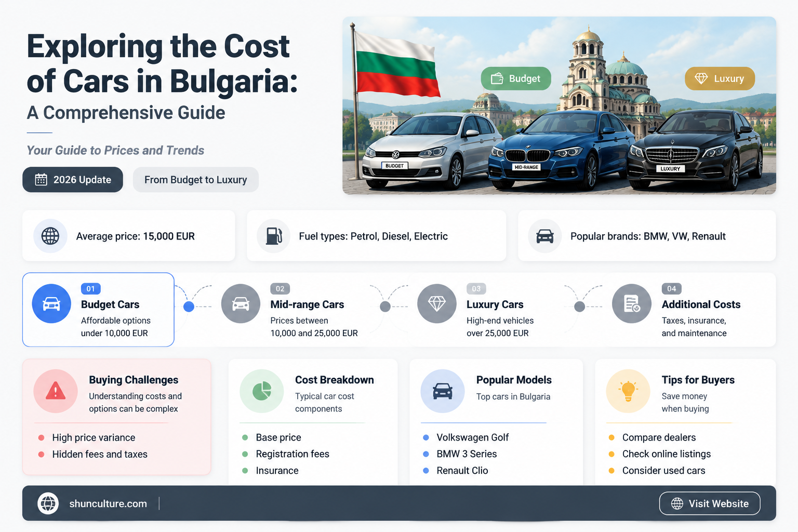
Task: Select the 04 Additional Costs step
Action: 677,310
